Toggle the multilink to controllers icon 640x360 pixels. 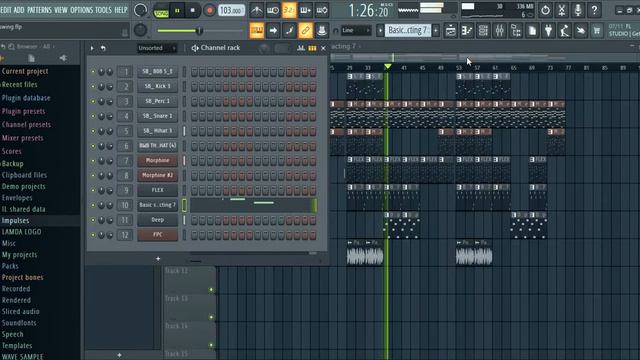[305, 30]
